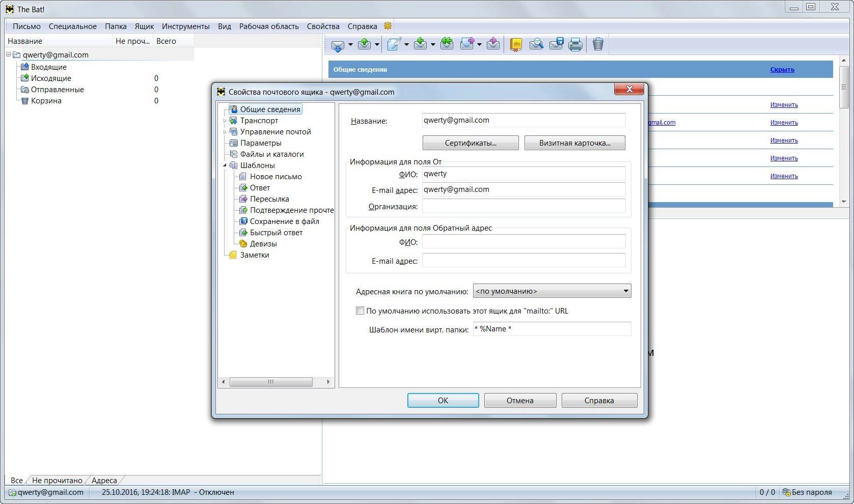Select Быстрый ответ template item
The height and width of the screenshot is (504, 854).
pyautogui.click(x=276, y=233)
